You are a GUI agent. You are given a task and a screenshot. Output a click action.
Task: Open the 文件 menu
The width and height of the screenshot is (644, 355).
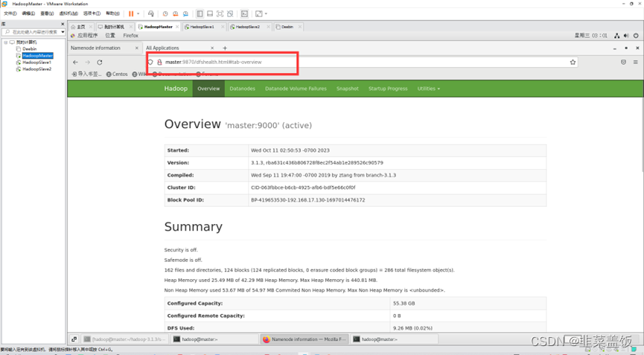[10, 13]
